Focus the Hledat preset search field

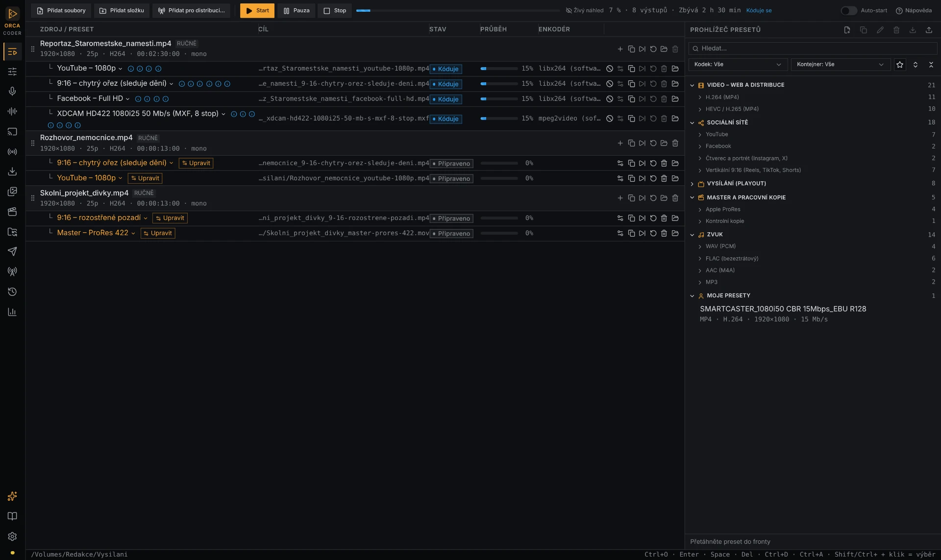[813, 49]
